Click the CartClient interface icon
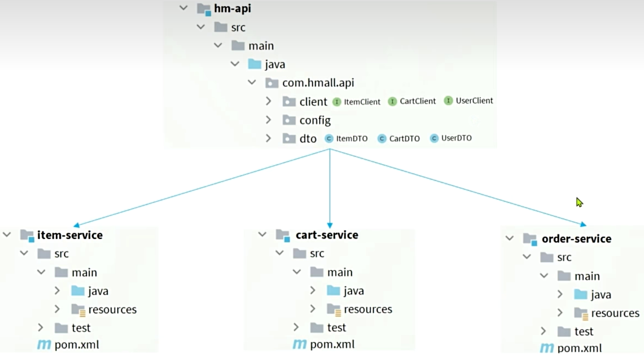644x357 pixels. [x=392, y=101]
